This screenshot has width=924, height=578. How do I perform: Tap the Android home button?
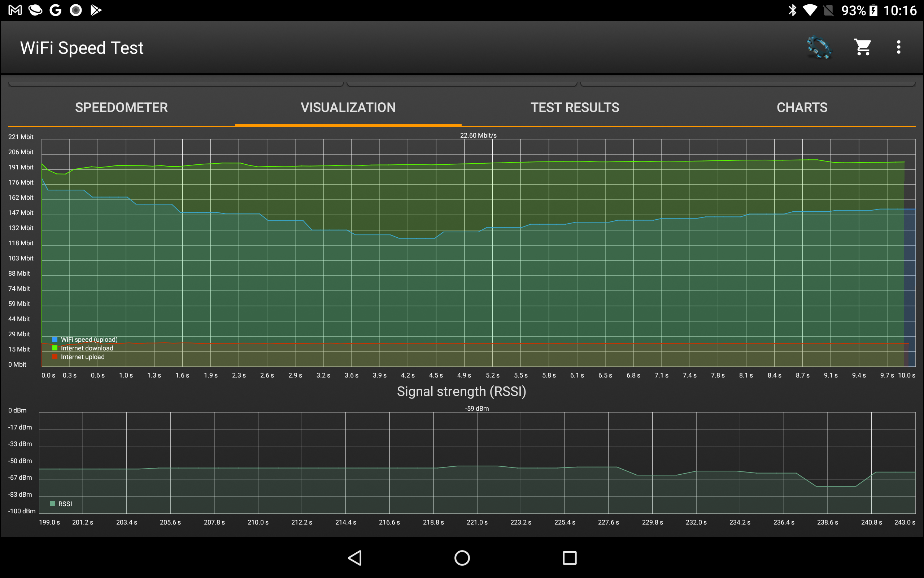click(x=462, y=558)
